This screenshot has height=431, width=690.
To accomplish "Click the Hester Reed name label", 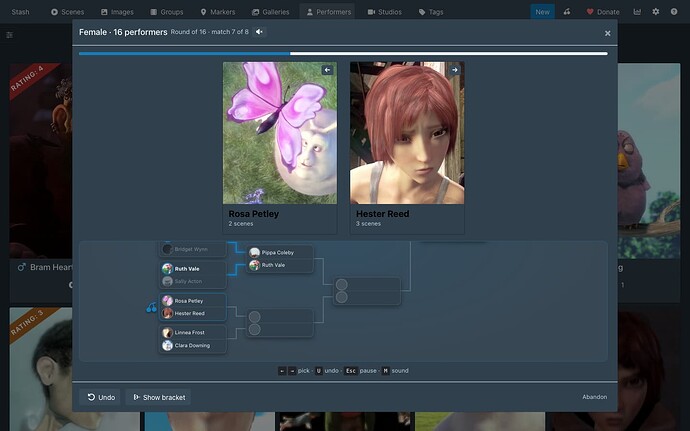I will (x=382, y=214).
